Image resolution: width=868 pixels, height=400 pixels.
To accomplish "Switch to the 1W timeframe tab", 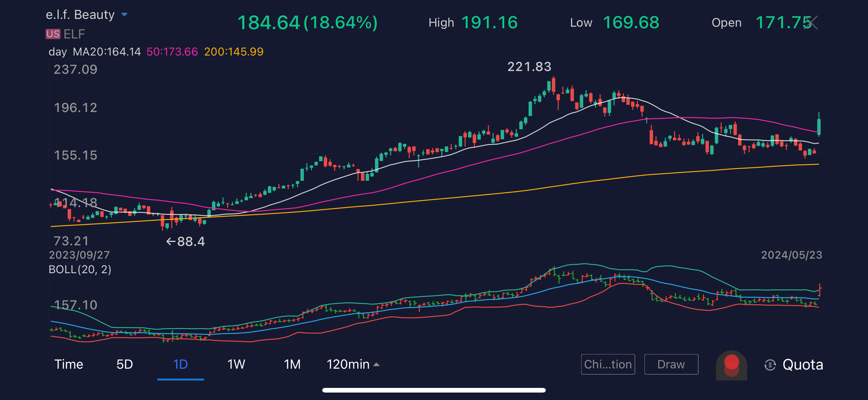I will [236, 364].
